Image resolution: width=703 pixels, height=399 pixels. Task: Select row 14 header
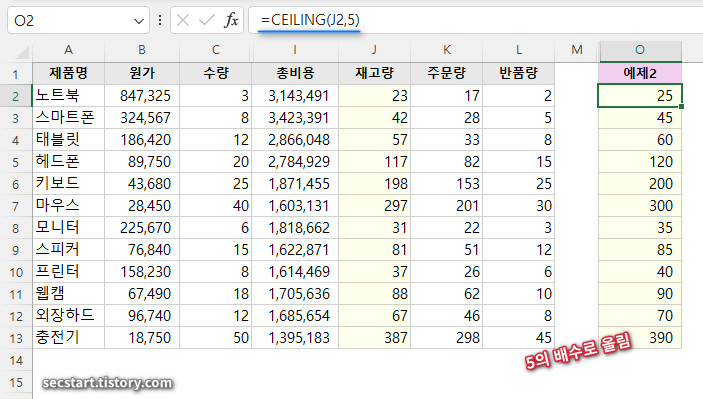pos(16,360)
